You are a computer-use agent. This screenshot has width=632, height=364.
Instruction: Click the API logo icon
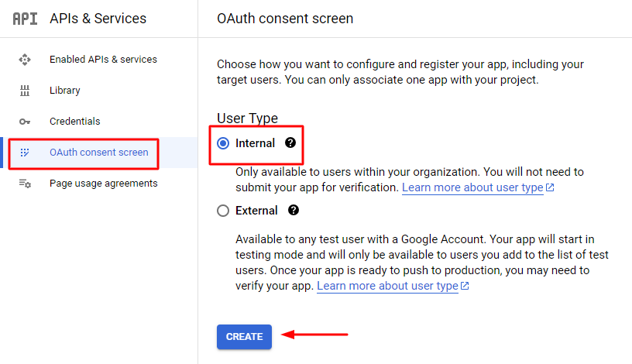pyautogui.click(x=25, y=19)
